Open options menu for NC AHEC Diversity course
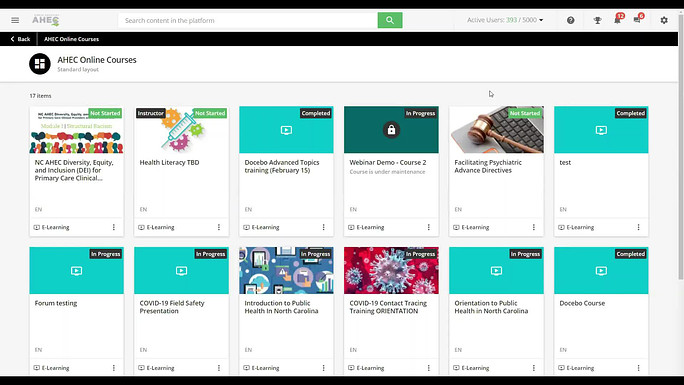 (x=114, y=227)
